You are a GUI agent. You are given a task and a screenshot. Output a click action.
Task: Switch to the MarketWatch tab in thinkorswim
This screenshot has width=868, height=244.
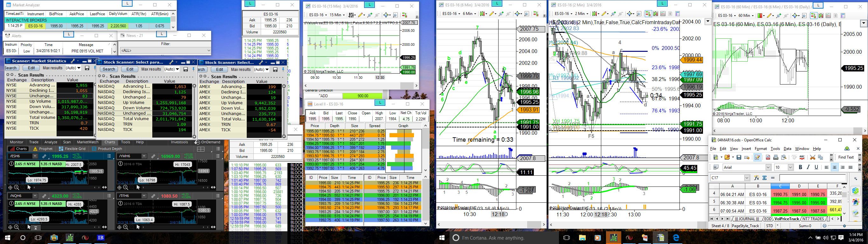[x=88, y=142]
